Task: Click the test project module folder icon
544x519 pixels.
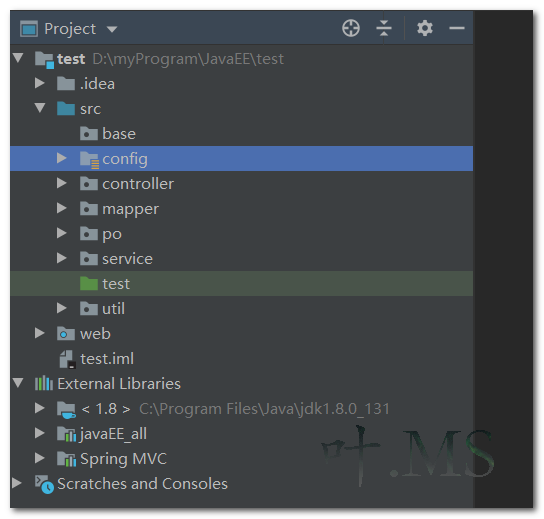Action: point(44,60)
